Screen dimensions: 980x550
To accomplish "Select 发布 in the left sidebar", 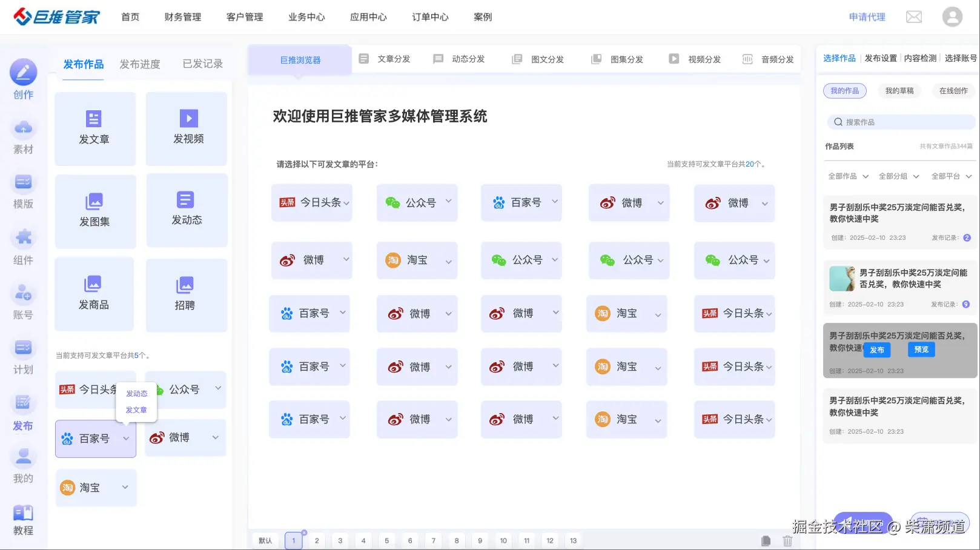I will [x=23, y=412].
